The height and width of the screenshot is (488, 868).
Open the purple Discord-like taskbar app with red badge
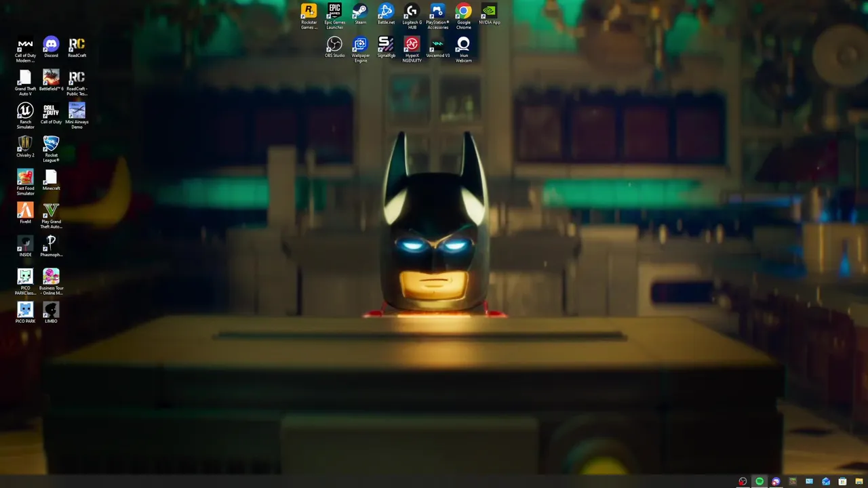tap(776, 481)
